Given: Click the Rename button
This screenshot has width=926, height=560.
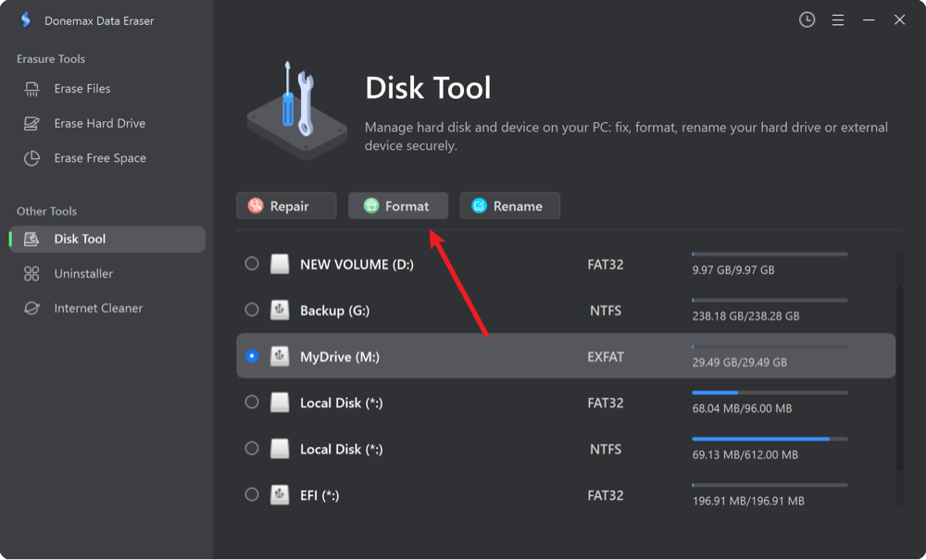Looking at the screenshot, I should coord(510,205).
